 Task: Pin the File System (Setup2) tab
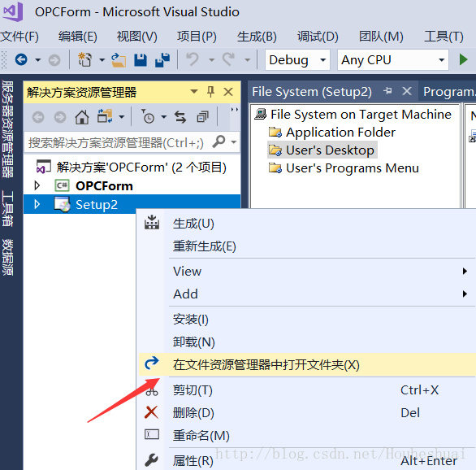coord(387,91)
